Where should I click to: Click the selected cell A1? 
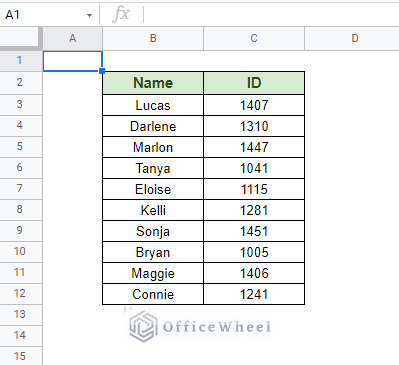pos(73,61)
